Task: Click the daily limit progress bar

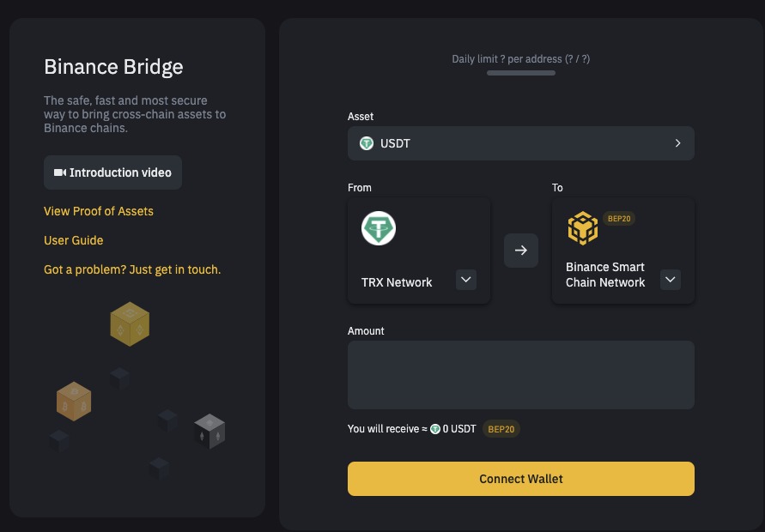Action: 520,73
